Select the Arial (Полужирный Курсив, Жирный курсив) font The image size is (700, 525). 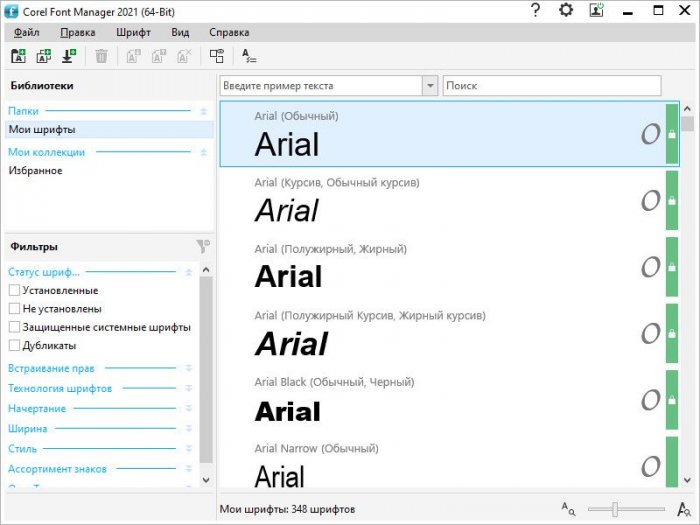(449, 333)
